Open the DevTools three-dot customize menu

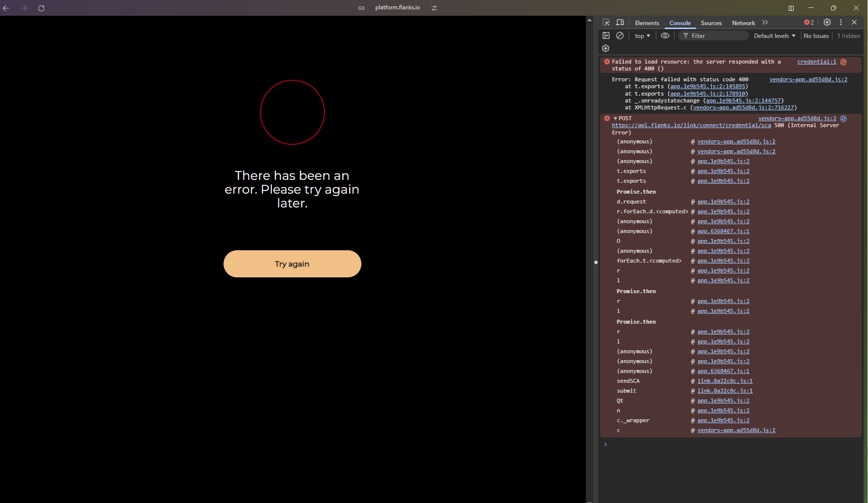pyautogui.click(x=841, y=22)
